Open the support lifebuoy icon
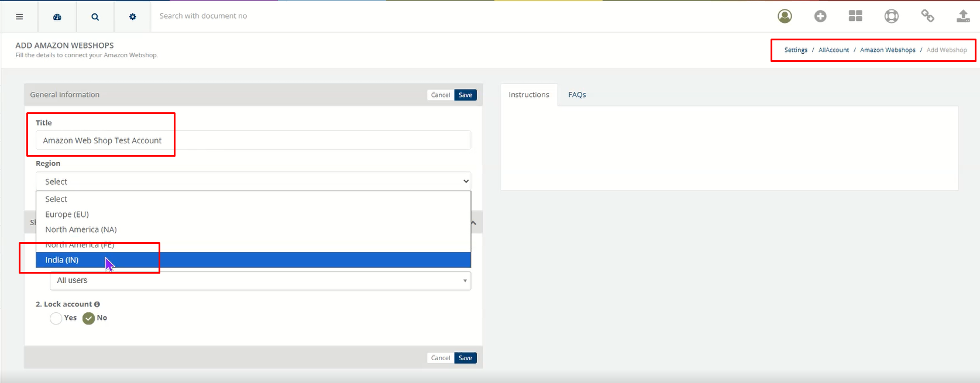980x383 pixels. [x=892, y=16]
